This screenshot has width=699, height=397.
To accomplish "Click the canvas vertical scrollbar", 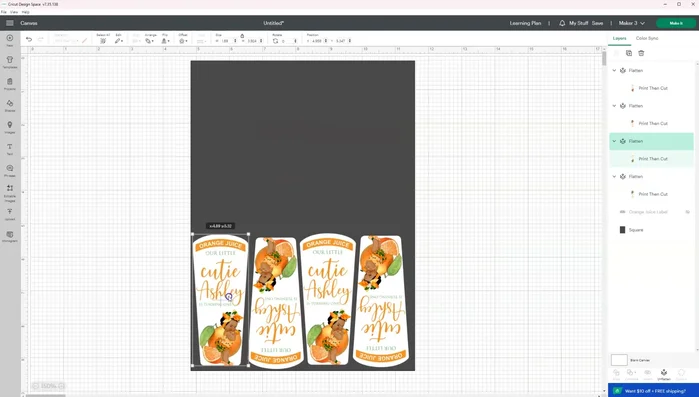I will (x=604, y=58).
